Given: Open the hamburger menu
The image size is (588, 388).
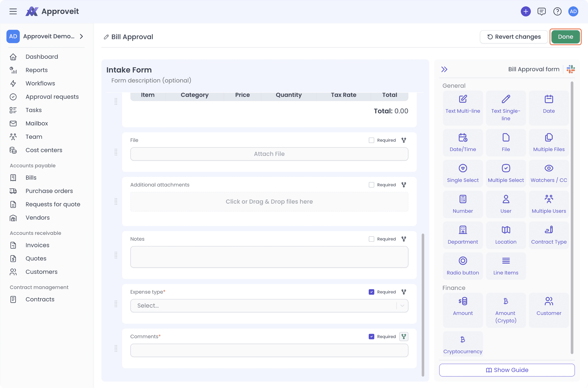Looking at the screenshot, I should (x=13, y=11).
